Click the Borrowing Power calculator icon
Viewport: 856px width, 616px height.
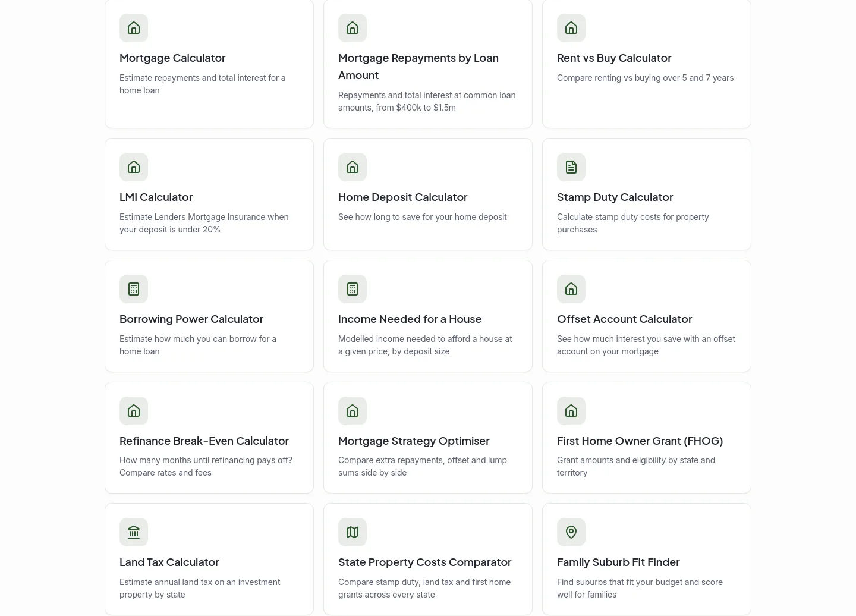point(134,289)
